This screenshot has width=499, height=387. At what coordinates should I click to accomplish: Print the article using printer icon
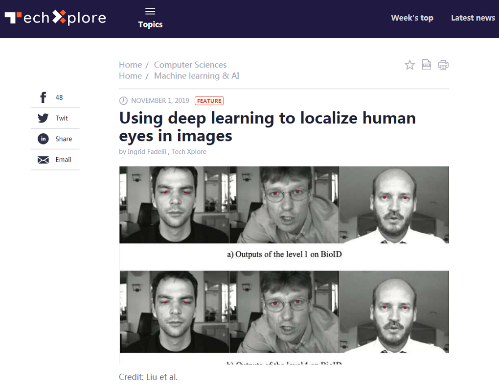coord(443,65)
